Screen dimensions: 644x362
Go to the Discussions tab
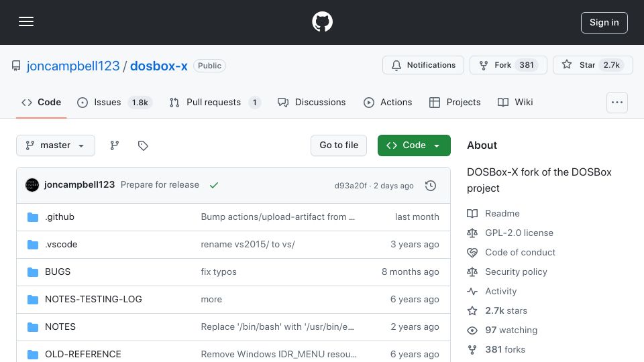(x=312, y=102)
